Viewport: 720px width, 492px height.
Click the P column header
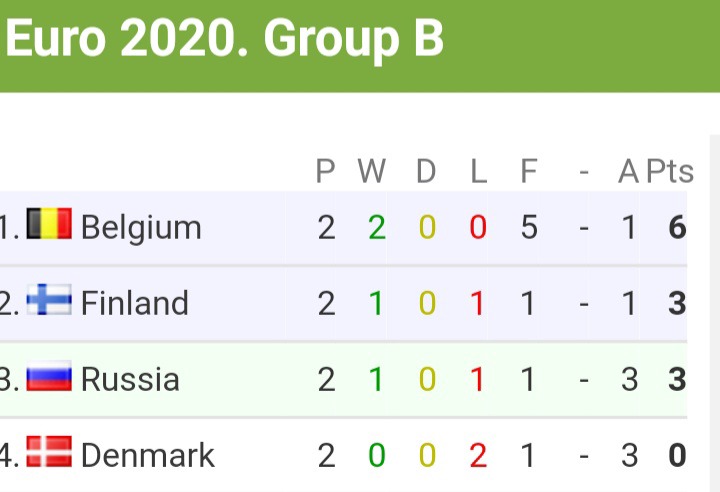[x=325, y=172]
